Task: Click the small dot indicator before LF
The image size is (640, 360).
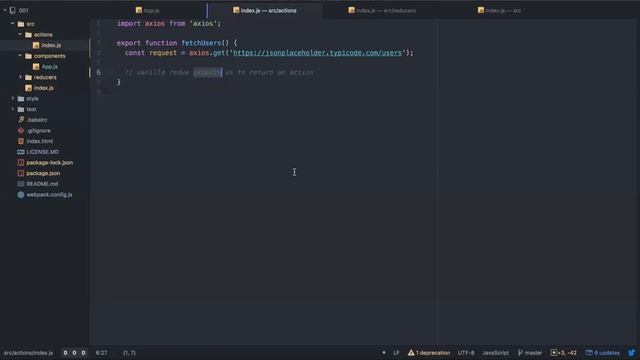Action: pos(384,353)
